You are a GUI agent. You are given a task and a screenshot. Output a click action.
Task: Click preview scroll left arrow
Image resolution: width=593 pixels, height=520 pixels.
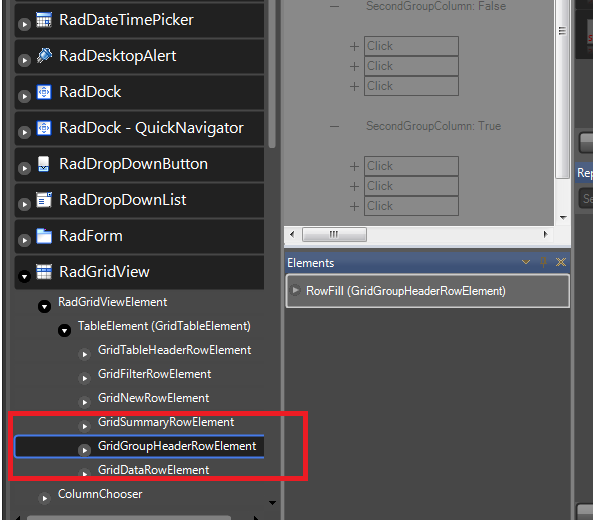(x=292, y=234)
